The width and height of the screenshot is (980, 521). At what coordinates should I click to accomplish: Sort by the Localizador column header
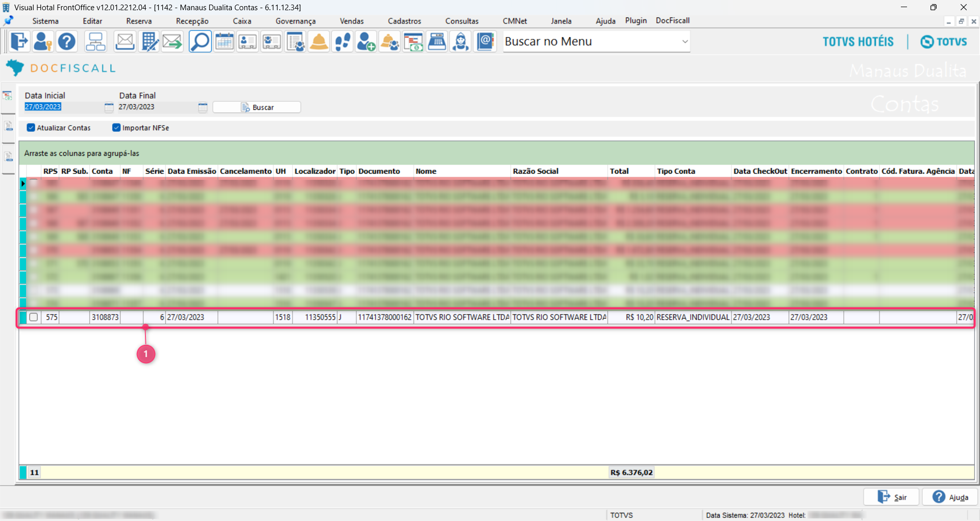click(x=315, y=171)
